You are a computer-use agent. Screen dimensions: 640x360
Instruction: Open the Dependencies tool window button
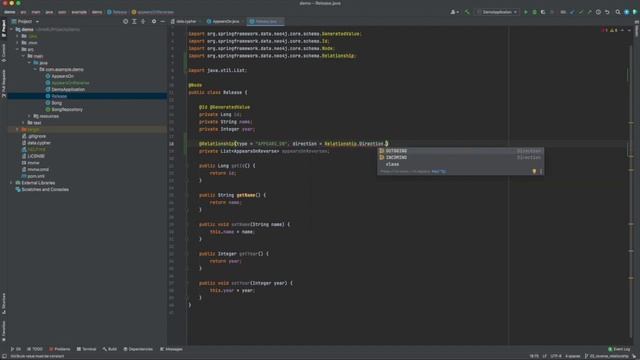tap(138, 349)
